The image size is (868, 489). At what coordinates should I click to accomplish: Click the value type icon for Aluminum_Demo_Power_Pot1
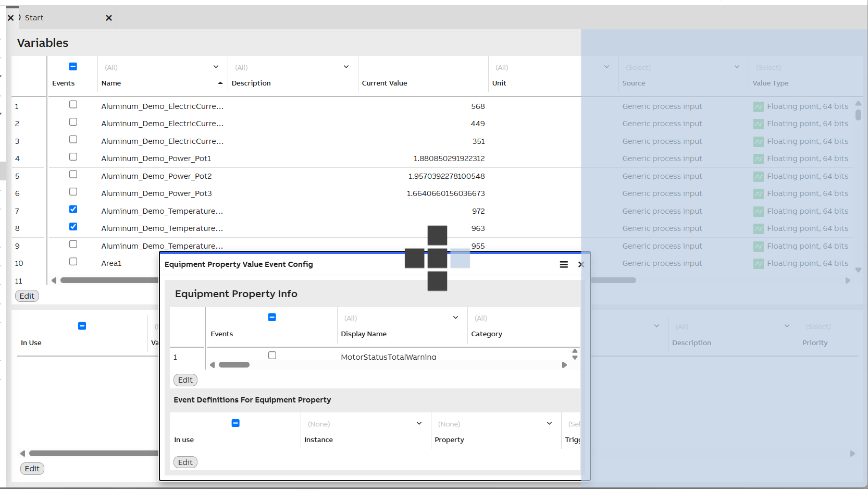pos(759,158)
